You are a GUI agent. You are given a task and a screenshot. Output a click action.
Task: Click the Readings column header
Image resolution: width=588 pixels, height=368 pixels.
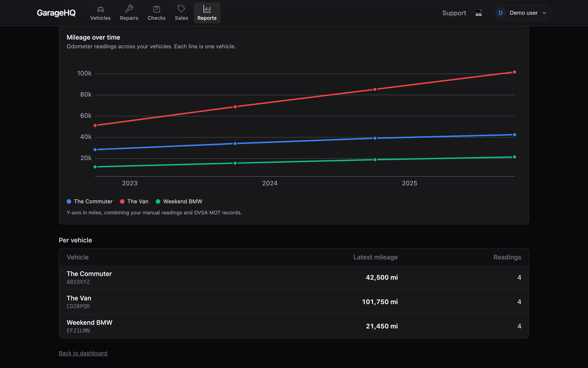click(x=507, y=257)
